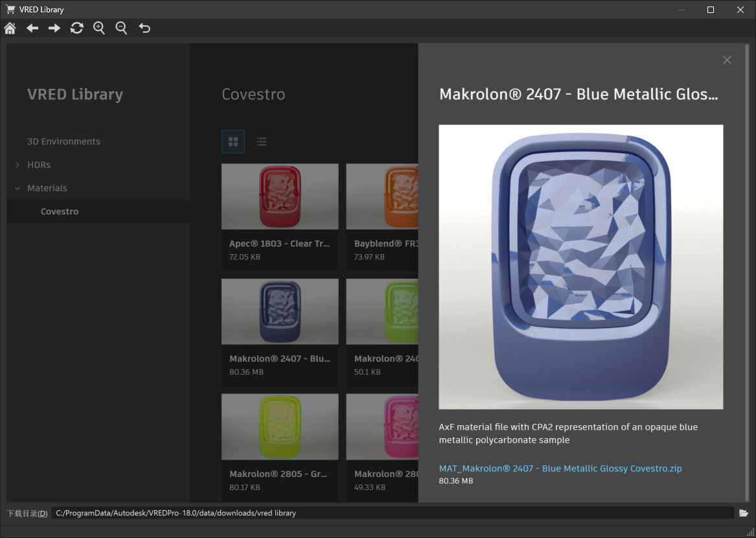
Task: Click the 'Apec® 1803 - Clear Tr...' card title
Action: click(280, 244)
